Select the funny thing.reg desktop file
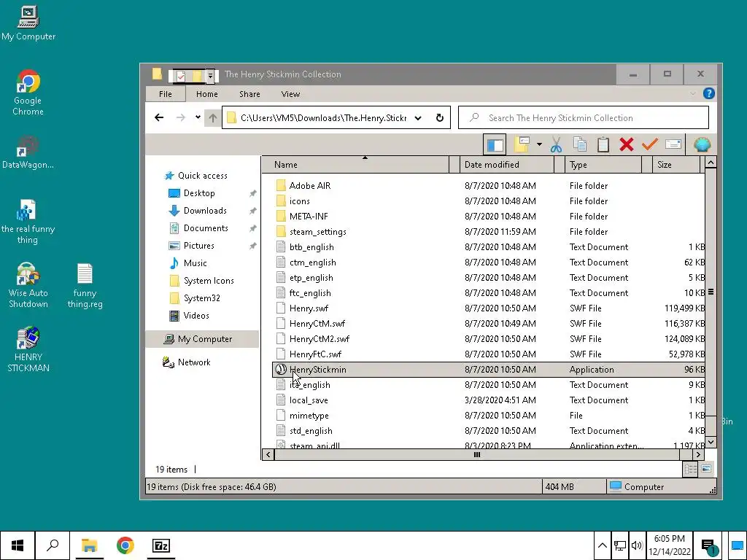 [x=85, y=285]
